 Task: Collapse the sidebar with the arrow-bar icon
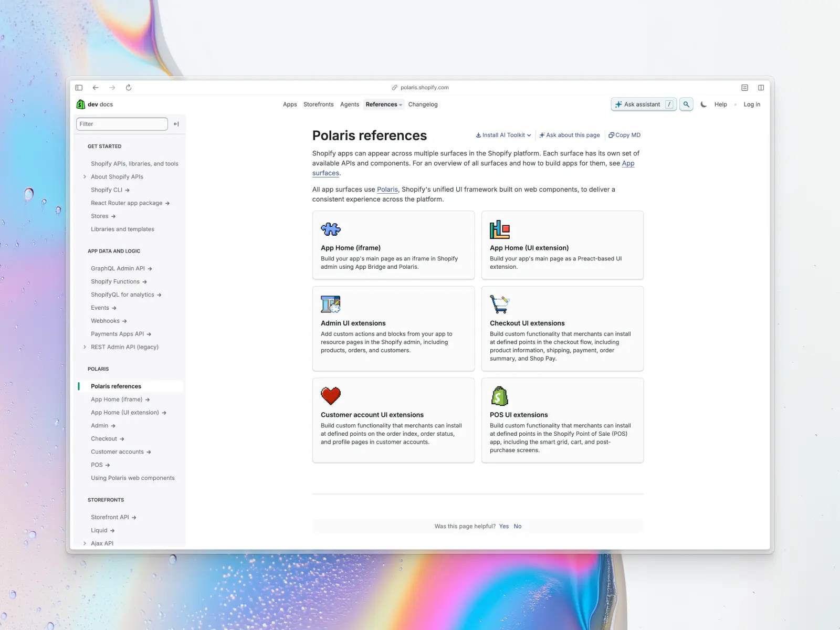point(176,124)
